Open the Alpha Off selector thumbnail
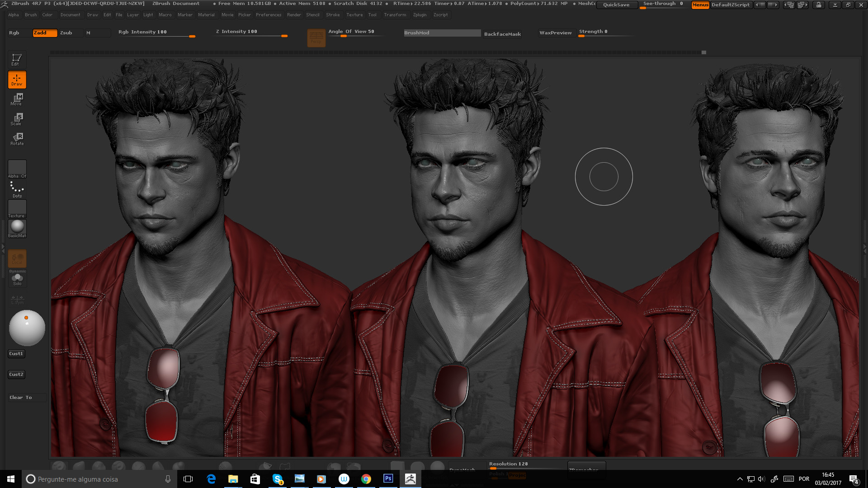Screen dimensions: 868x488 click(x=17, y=169)
